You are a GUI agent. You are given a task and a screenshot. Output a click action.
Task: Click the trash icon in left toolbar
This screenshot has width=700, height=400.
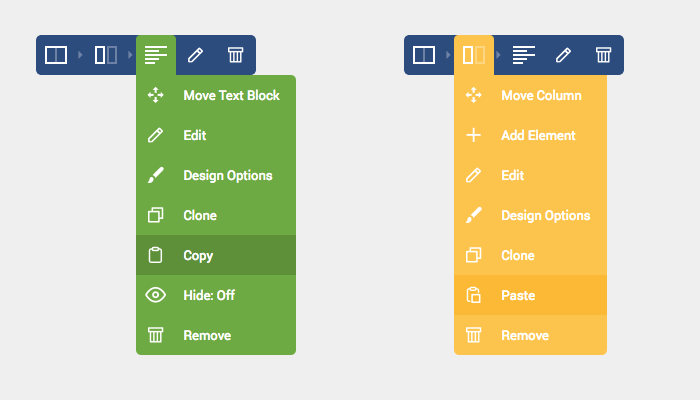(236, 55)
